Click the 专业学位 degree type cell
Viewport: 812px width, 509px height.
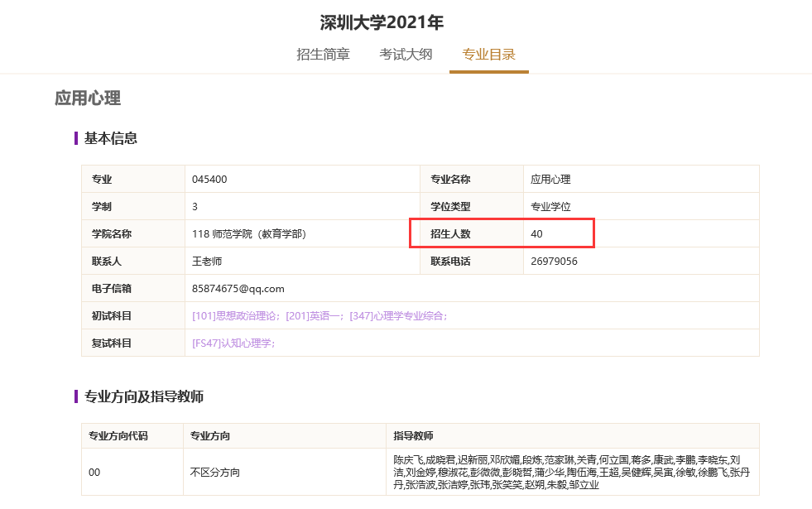click(641, 207)
